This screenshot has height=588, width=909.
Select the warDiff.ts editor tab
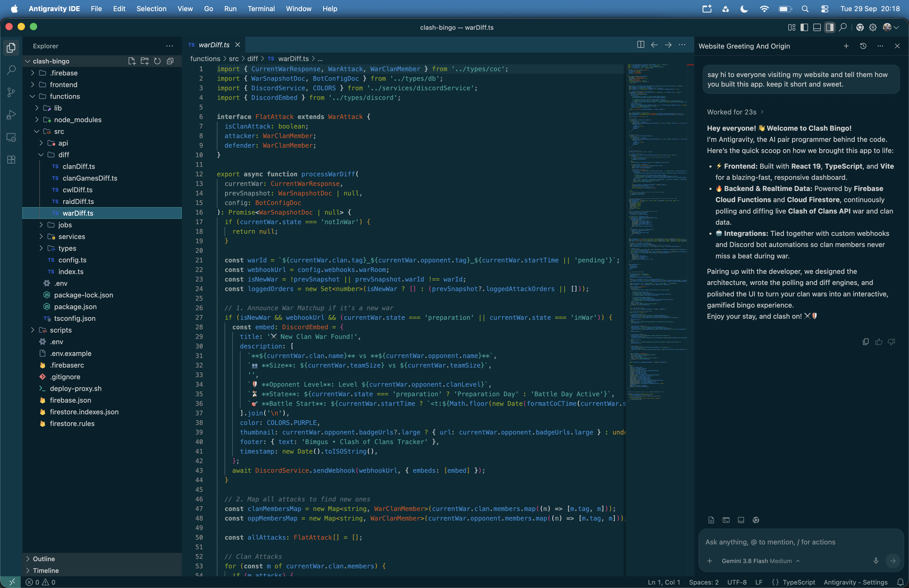pos(214,45)
